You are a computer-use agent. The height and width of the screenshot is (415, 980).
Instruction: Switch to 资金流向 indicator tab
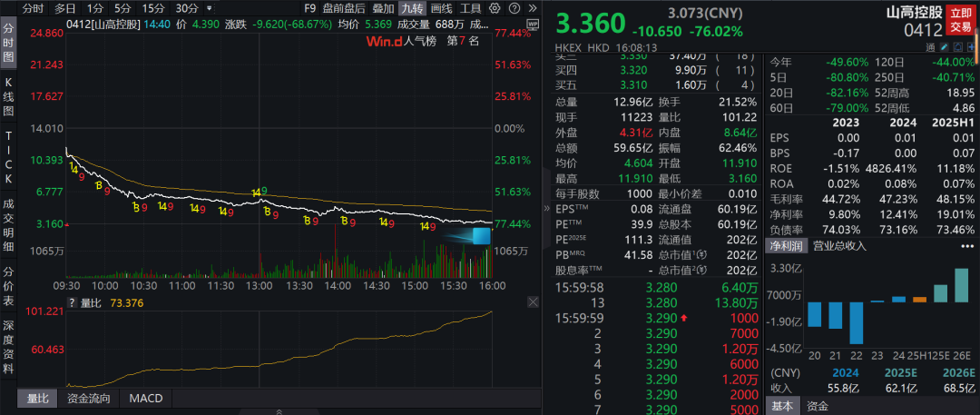coord(88,398)
